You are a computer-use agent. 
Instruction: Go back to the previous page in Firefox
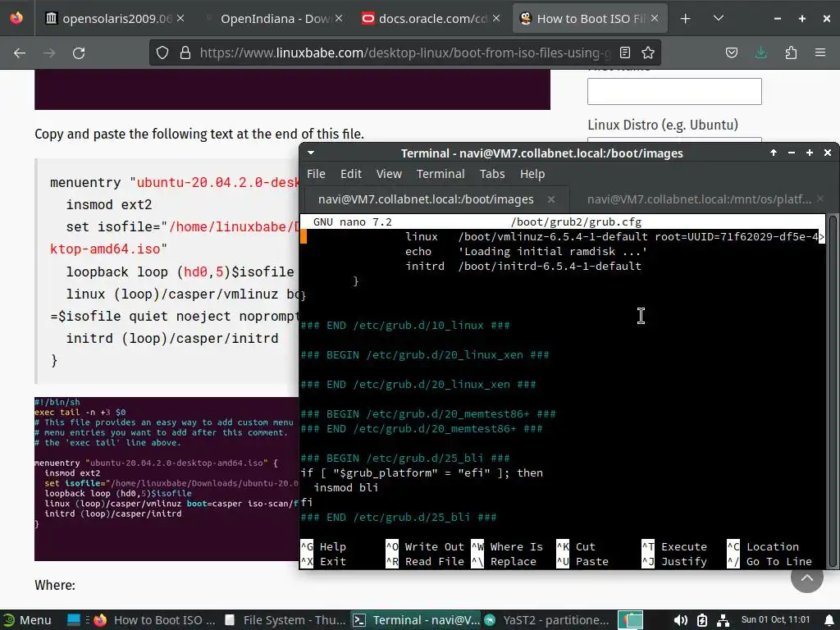(20, 53)
